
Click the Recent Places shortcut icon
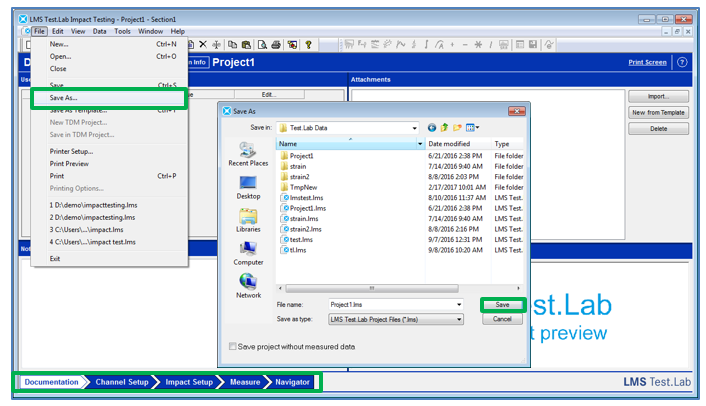click(248, 150)
